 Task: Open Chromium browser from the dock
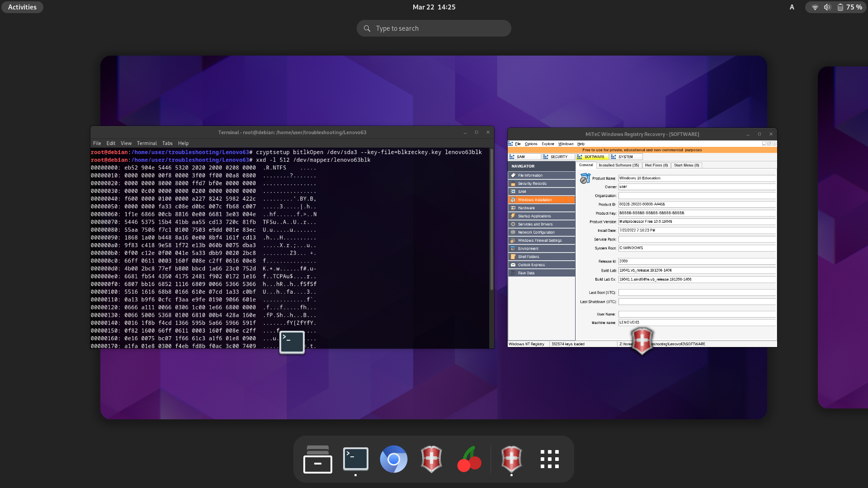pyautogui.click(x=393, y=459)
